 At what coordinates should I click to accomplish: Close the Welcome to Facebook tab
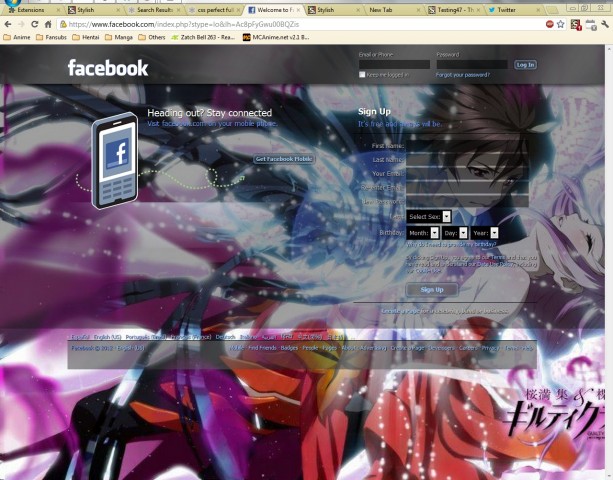[x=299, y=10]
